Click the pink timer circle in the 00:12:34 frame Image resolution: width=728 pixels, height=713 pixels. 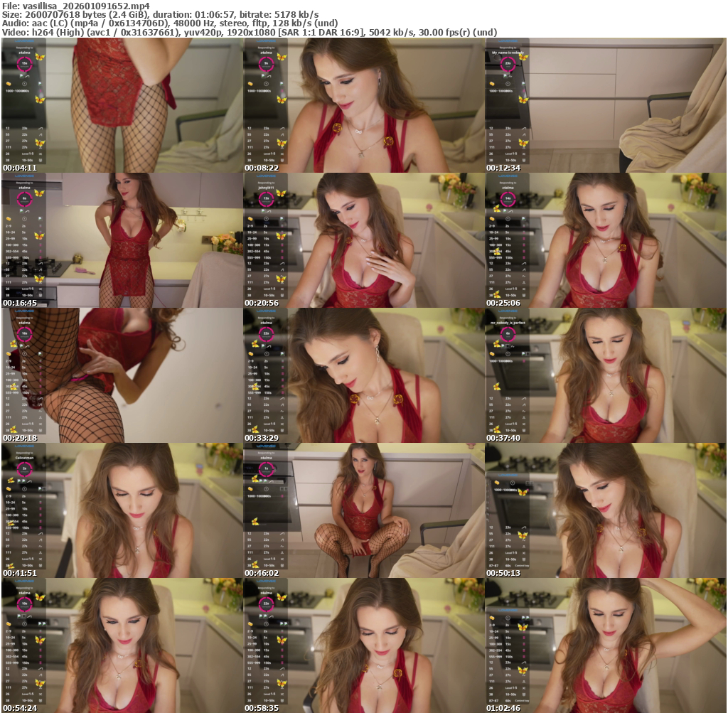(508, 64)
